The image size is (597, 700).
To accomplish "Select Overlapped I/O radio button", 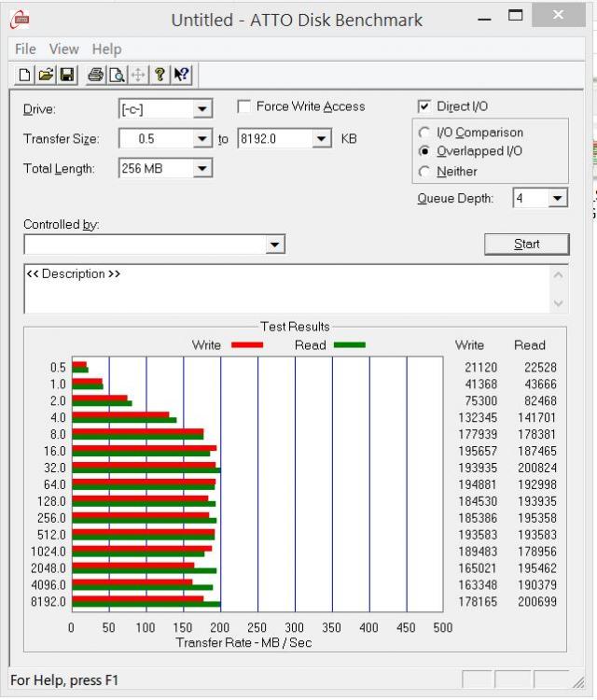I will pyautogui.click(x=423, y=151).
